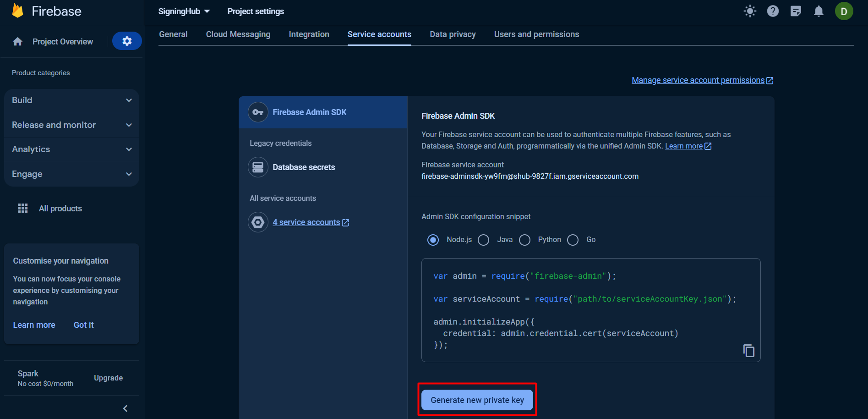868x419 pixels.
Task: Switch to the General tab
Action: (173, 34)
